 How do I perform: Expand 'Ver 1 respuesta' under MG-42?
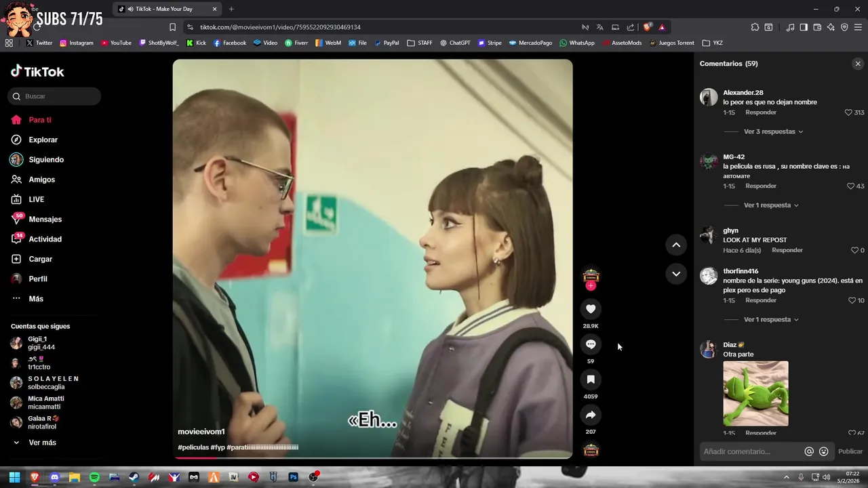pos(771,205)
